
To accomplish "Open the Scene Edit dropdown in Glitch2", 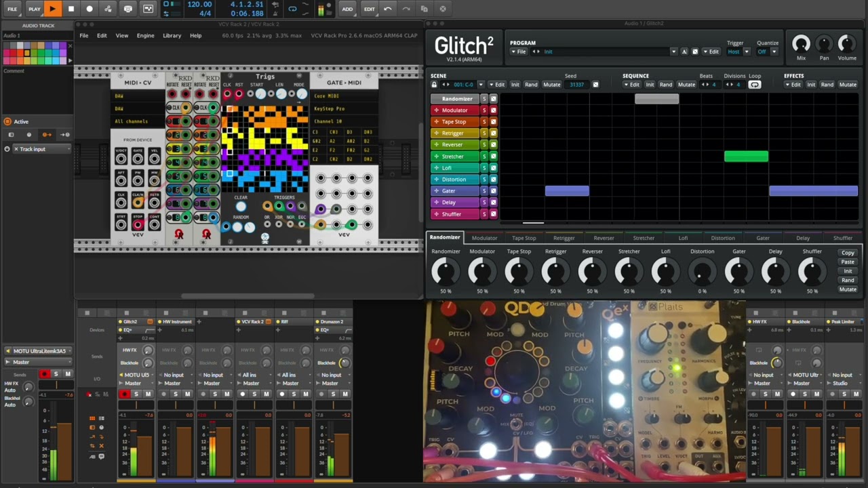I will coord(497,85).
